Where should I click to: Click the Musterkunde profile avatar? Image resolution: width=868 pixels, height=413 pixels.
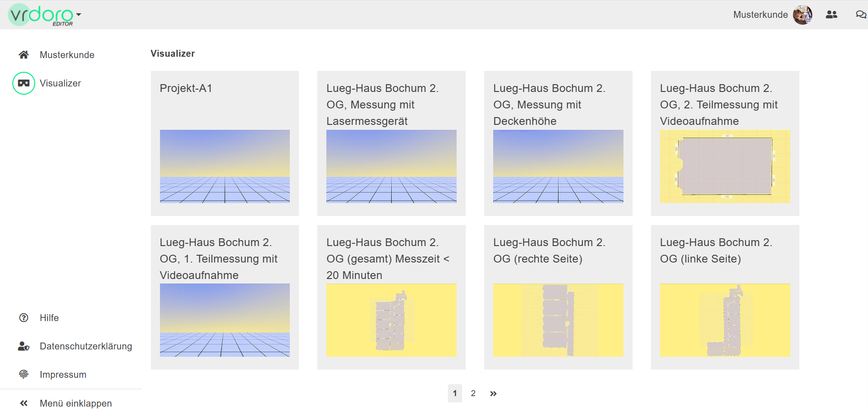coord(802,15)
